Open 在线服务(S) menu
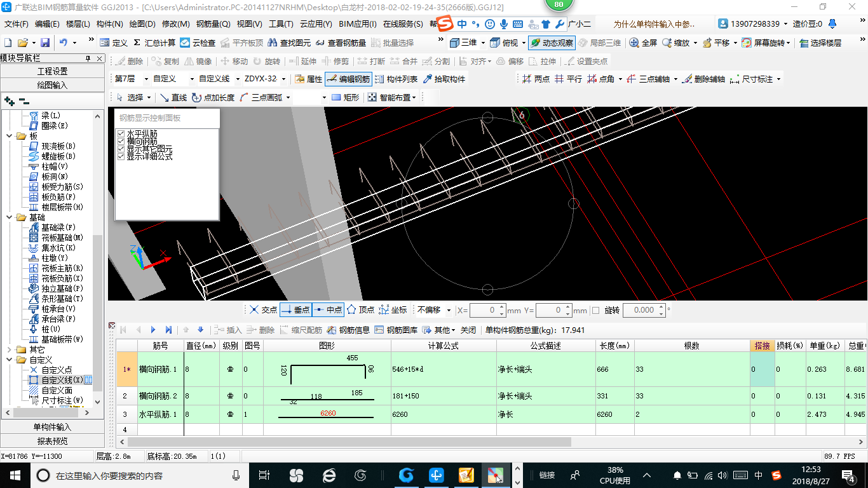868x488 pixels. coord(403,24)
